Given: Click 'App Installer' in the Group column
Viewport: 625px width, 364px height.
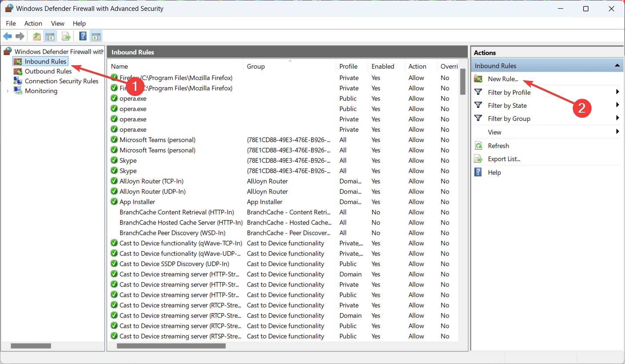Looking at the screenshot, I should pyautogui.click(x=265, y=202).
